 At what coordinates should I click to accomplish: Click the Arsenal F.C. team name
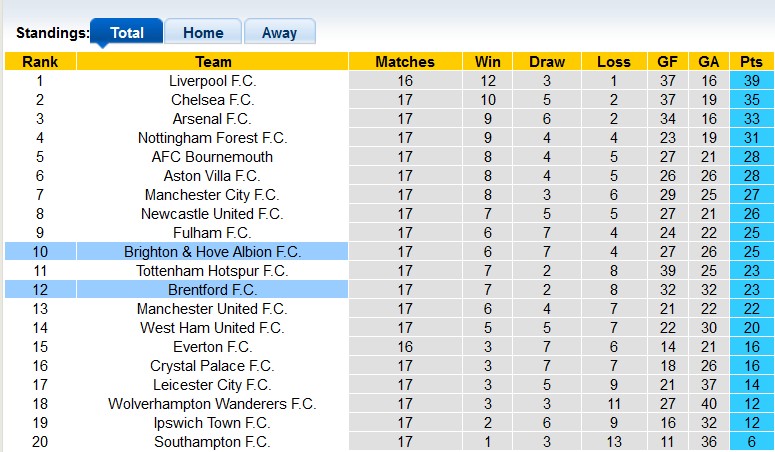click(x=212, y=119)
